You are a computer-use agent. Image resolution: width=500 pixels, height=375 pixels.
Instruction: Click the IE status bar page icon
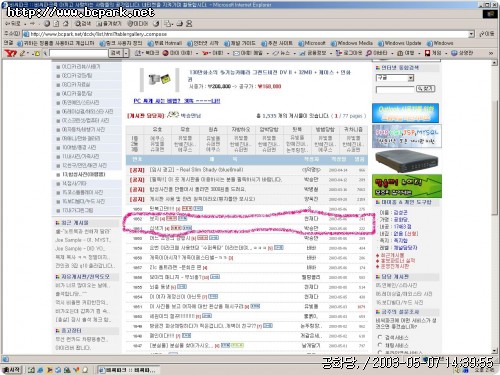tap(5, 359)
